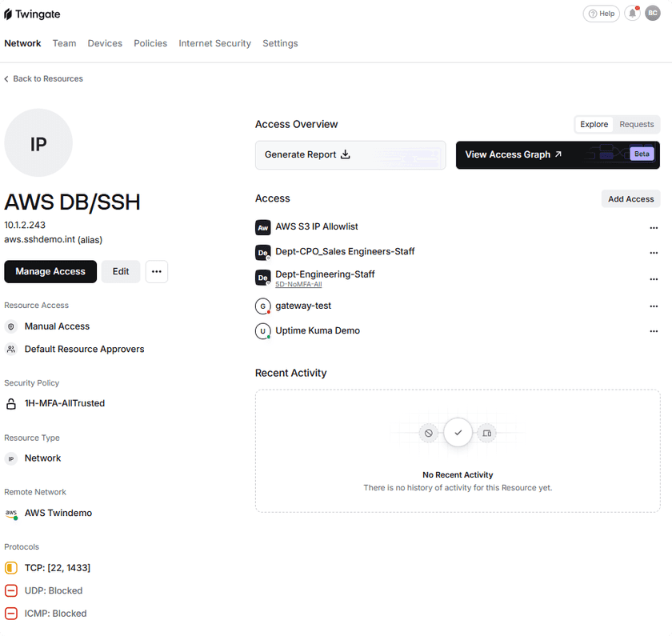The height and width of the screenshot is (636, 672).
Task: Click the small IP icon beside Network
Action: 11,458
